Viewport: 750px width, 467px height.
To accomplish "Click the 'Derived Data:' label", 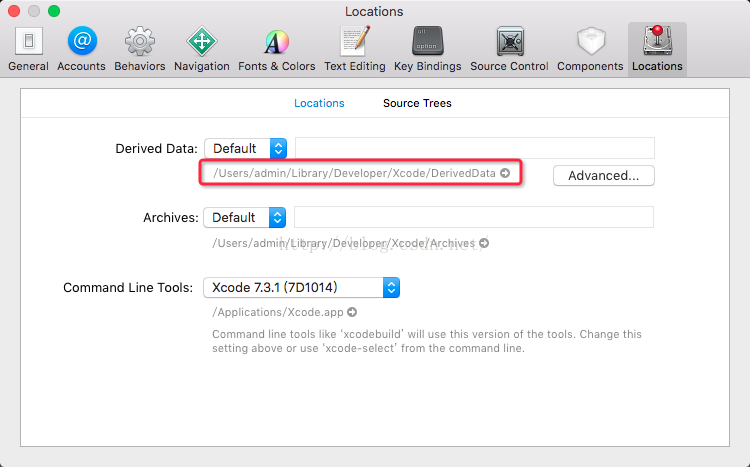I will 156,148.
